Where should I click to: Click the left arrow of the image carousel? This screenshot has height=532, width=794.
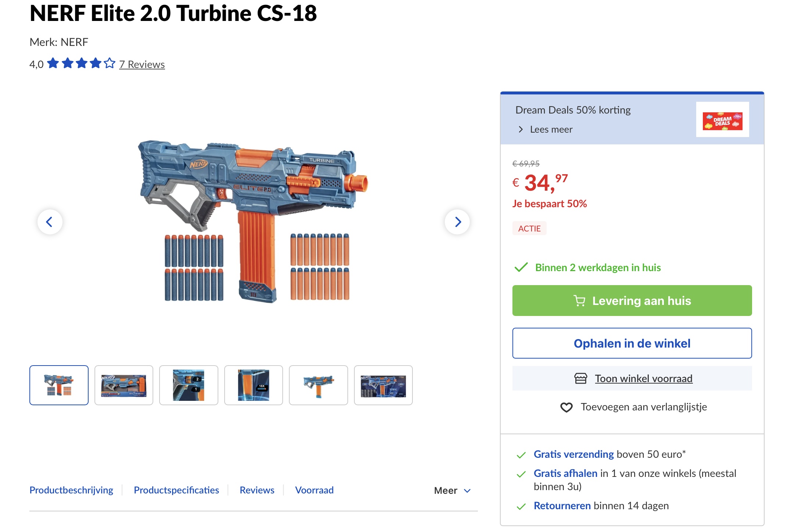50,222
